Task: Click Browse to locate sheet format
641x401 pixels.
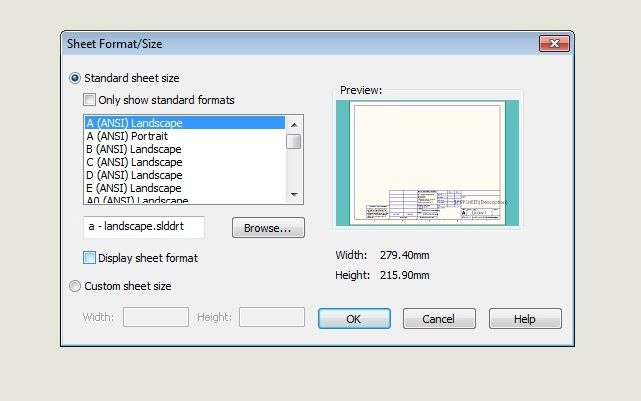Action: click(268, 228)
